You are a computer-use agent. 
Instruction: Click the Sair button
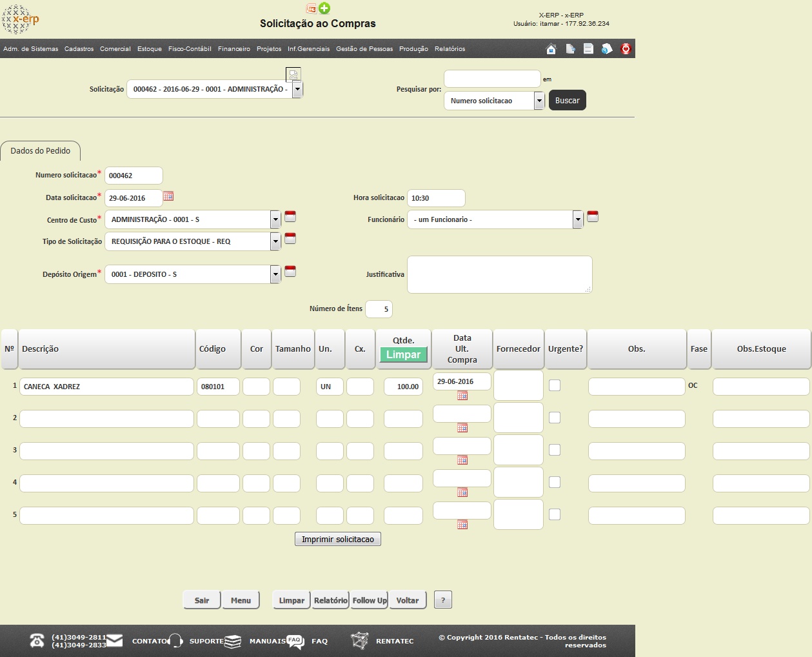pos(202,600)
